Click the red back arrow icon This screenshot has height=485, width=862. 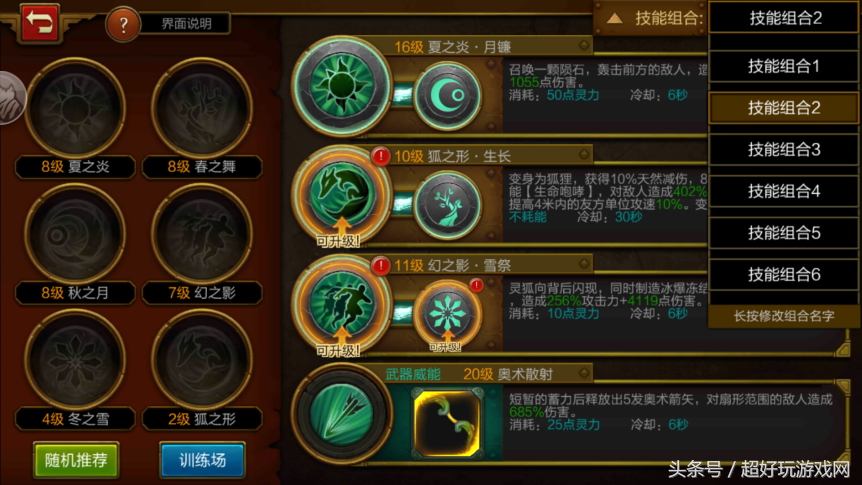[x=39, y=23]
